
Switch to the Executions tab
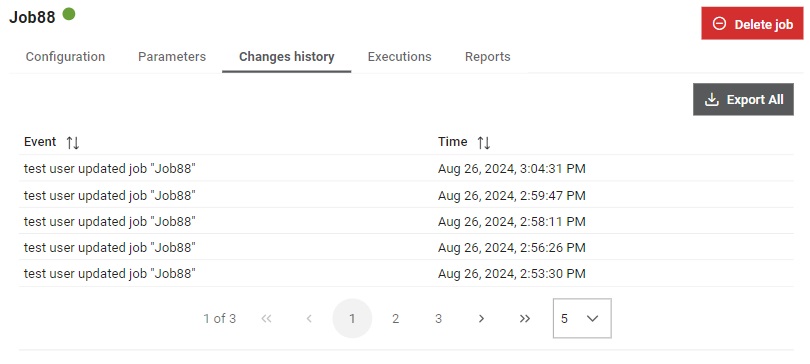399,57
